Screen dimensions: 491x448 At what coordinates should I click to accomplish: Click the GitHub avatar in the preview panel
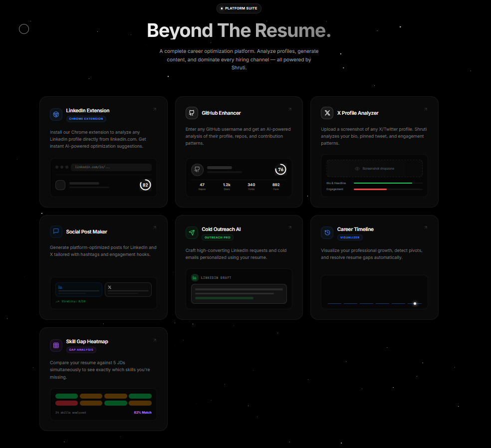coord(197,170)
